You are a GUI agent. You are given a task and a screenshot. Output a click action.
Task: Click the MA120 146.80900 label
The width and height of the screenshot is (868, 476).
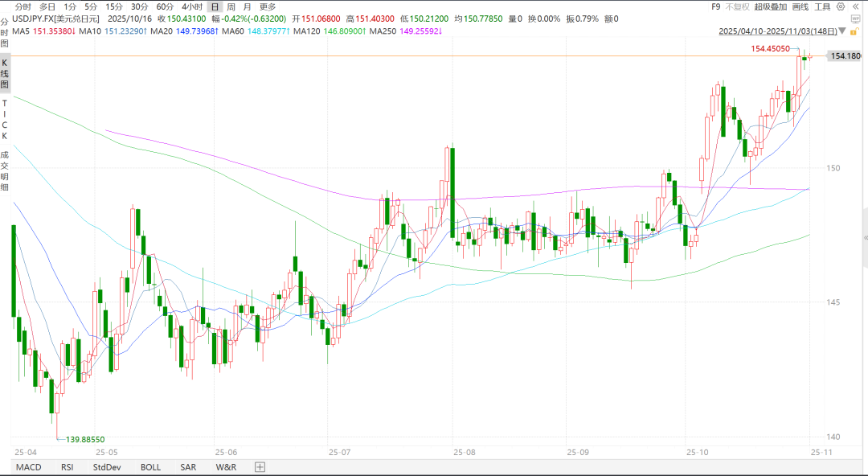tap(329, 31)
